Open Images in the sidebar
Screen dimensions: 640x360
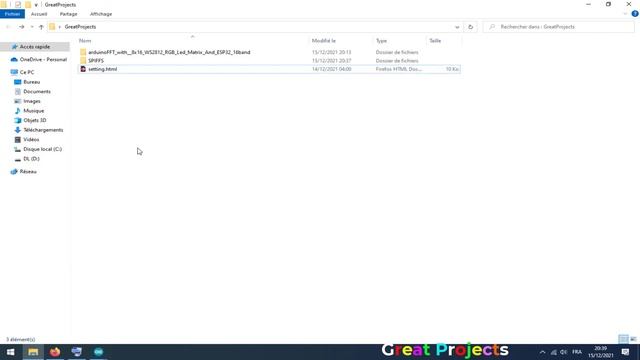(32, 101)
